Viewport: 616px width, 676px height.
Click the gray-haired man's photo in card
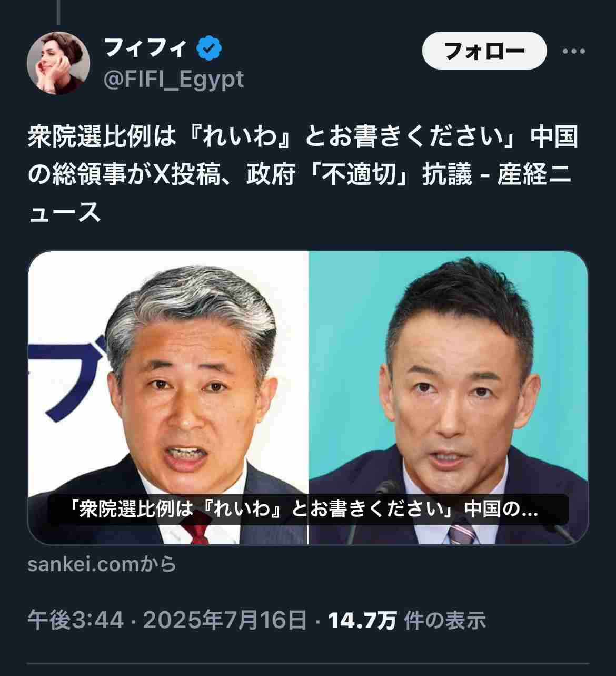coord(168,398)
